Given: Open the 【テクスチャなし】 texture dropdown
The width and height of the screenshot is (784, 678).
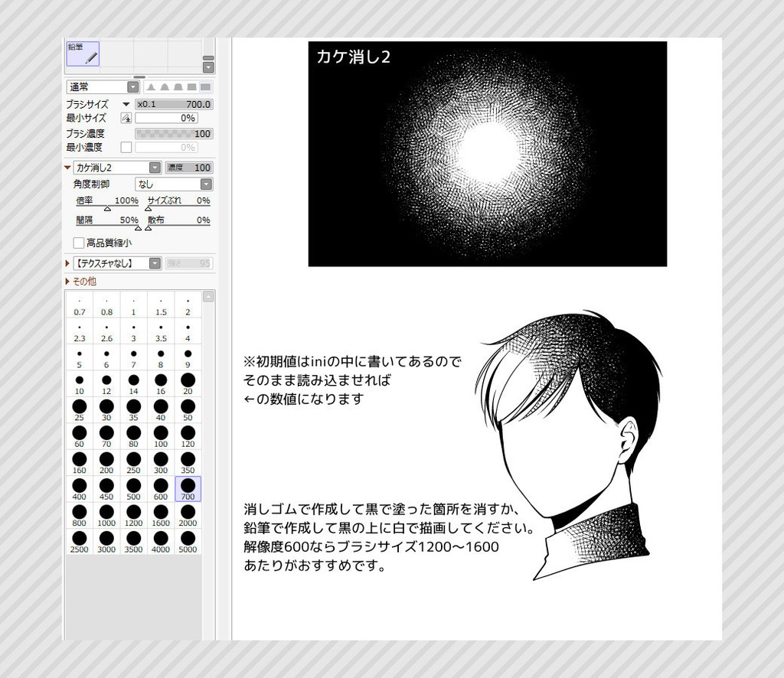Looking at the screenshot, I should [x=155, y=263].
